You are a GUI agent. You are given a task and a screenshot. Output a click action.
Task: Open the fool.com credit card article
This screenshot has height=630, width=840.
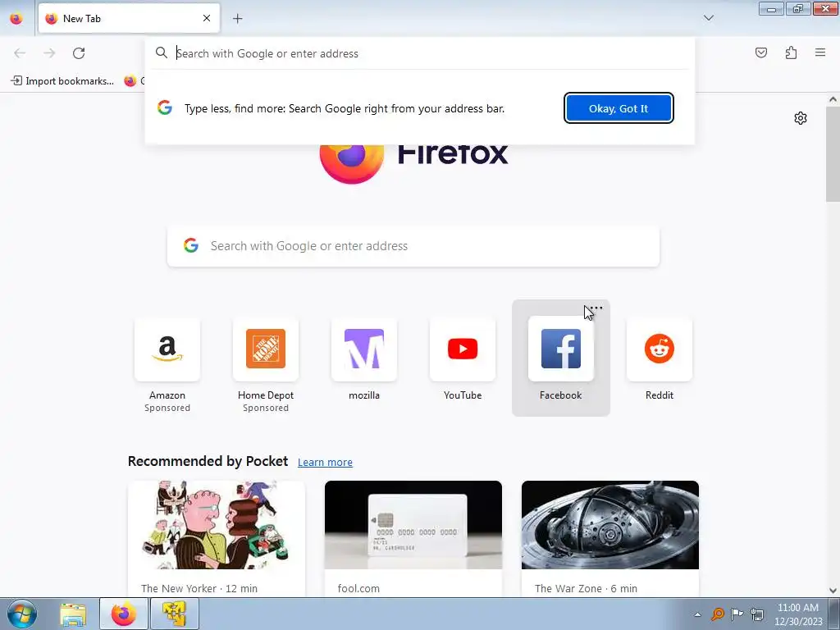(x=413, y=525)
